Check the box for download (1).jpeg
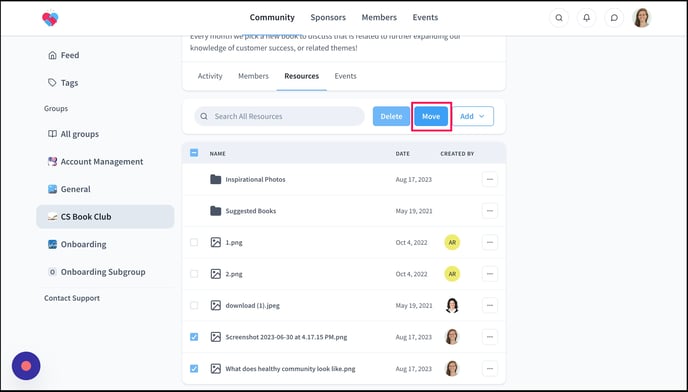This screenshot has height=392, width=688. (x=194, y=305)
